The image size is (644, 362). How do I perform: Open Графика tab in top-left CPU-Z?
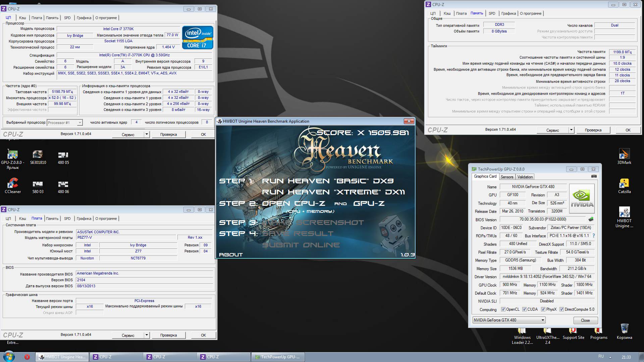click(84, 18)
